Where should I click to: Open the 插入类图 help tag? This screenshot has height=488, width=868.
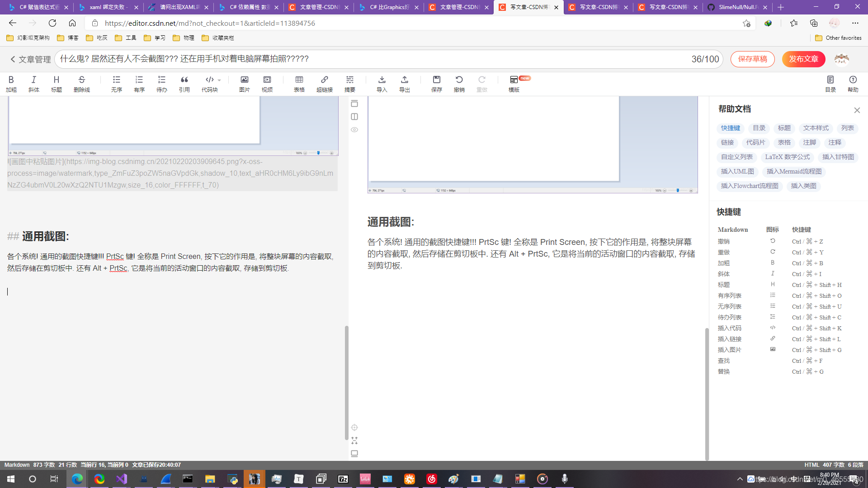[x=803, y=186]
